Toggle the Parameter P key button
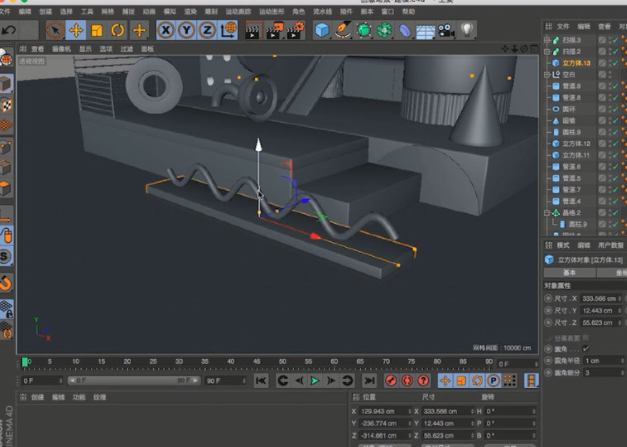The width and height of the screenshot is (627, 447). [493, 381]
